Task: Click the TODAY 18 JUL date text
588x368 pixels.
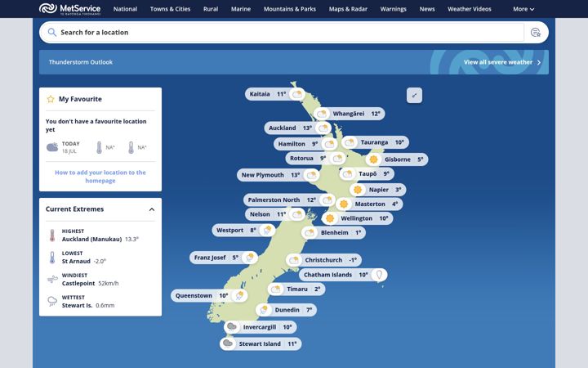Action: (x=70, y=147)
